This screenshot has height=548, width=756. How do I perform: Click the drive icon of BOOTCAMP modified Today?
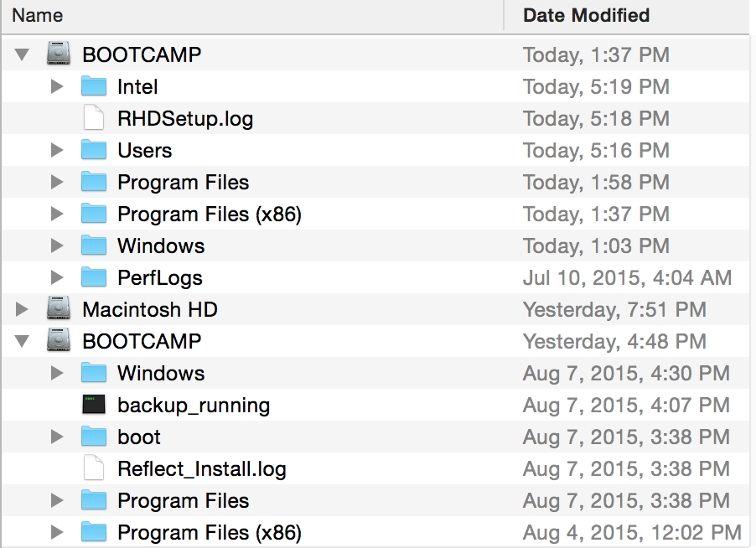click(59, 54)
